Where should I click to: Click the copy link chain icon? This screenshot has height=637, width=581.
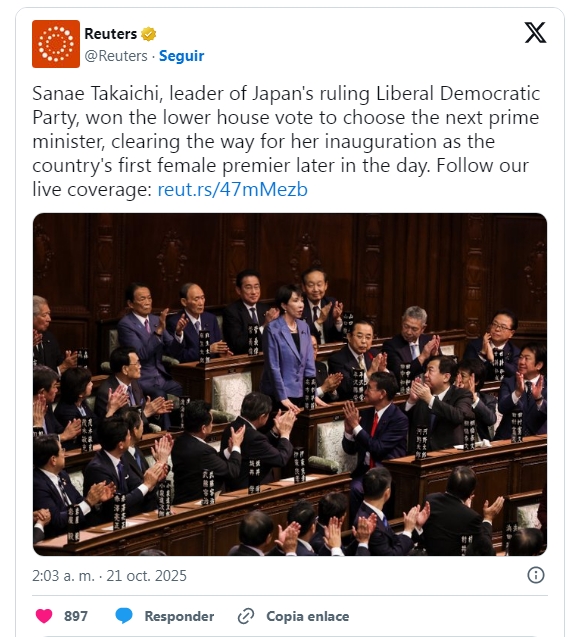click(x=246, y=616)
